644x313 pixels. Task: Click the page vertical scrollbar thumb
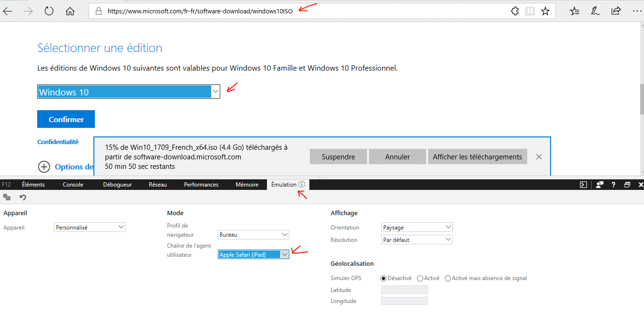642,100
